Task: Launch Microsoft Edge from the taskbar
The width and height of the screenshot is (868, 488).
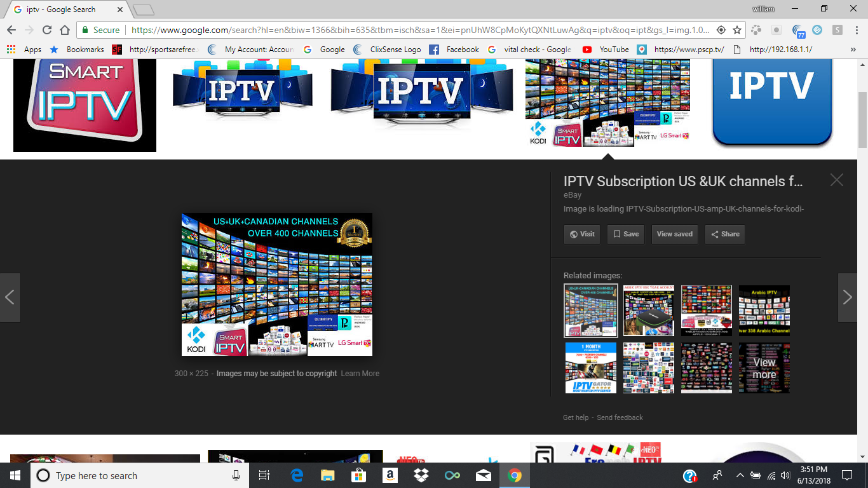Action: (297, 475)
